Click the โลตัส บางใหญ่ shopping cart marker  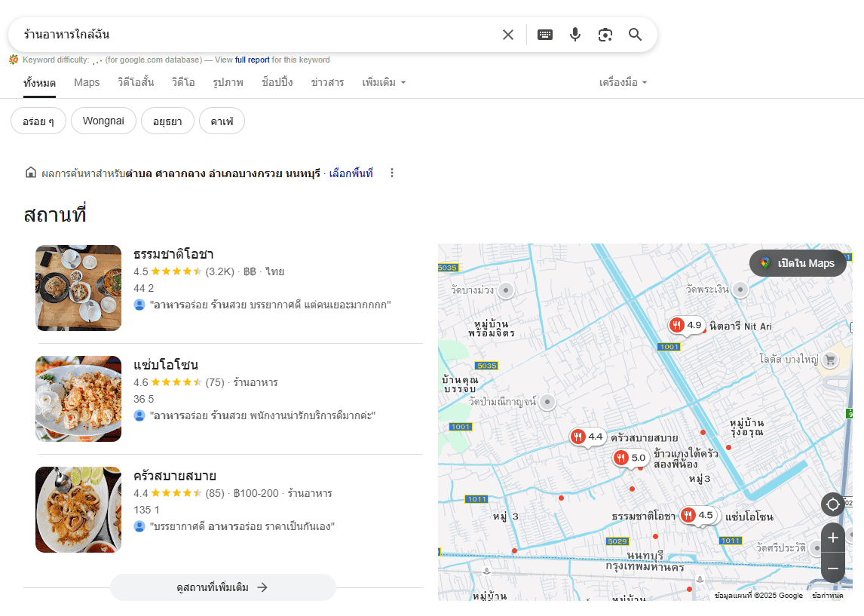coord(830,360)
